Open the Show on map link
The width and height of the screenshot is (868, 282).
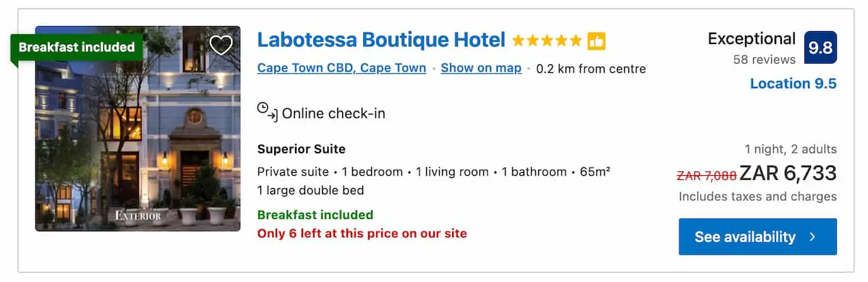[x=481, y=69]
